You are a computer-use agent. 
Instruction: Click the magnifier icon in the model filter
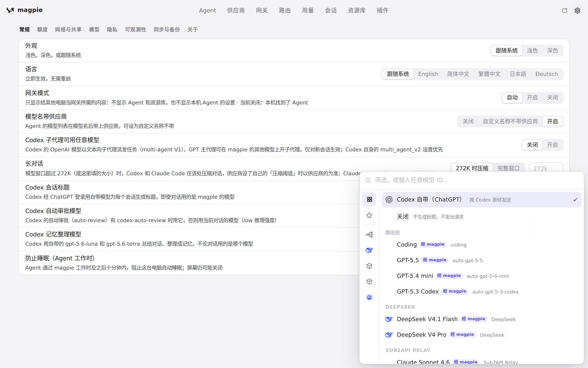pos(368,180)
